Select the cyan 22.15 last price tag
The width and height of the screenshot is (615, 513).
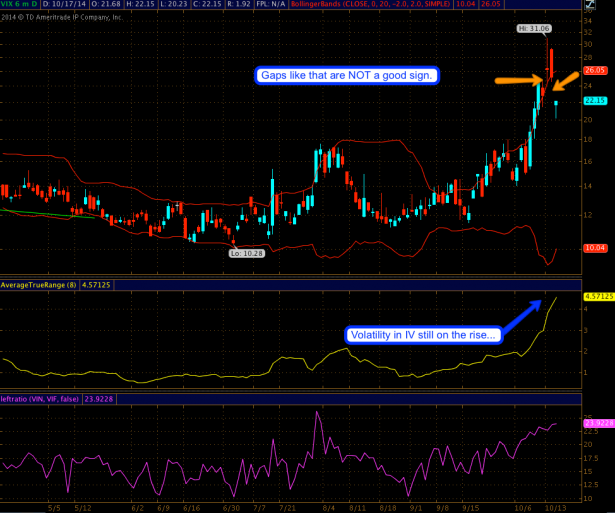click(x=596, y=100)
